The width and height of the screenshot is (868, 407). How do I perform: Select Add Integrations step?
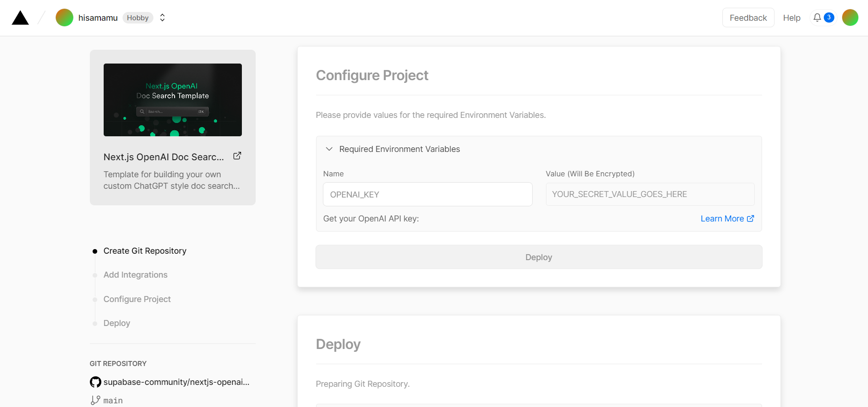(x=135, y=275)
